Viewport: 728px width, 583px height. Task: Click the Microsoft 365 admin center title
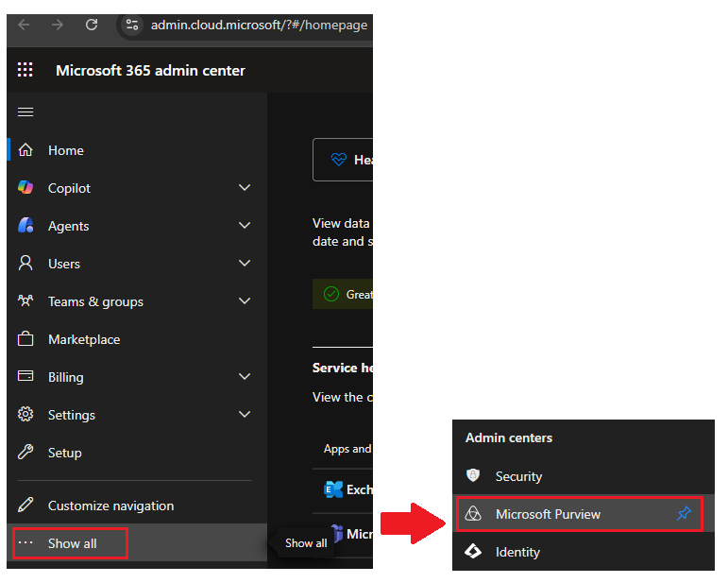(150, 71)
